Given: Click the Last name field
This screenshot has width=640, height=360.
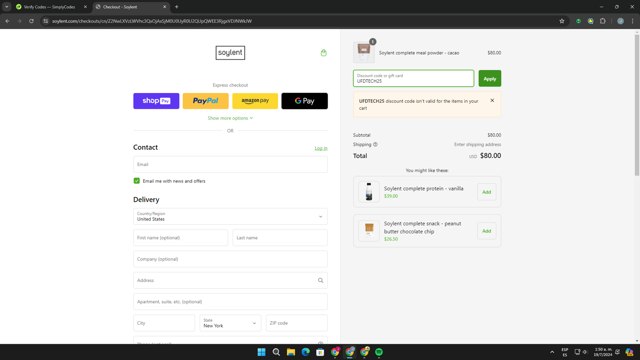Looking at the screenshot, I should point(280,238).
